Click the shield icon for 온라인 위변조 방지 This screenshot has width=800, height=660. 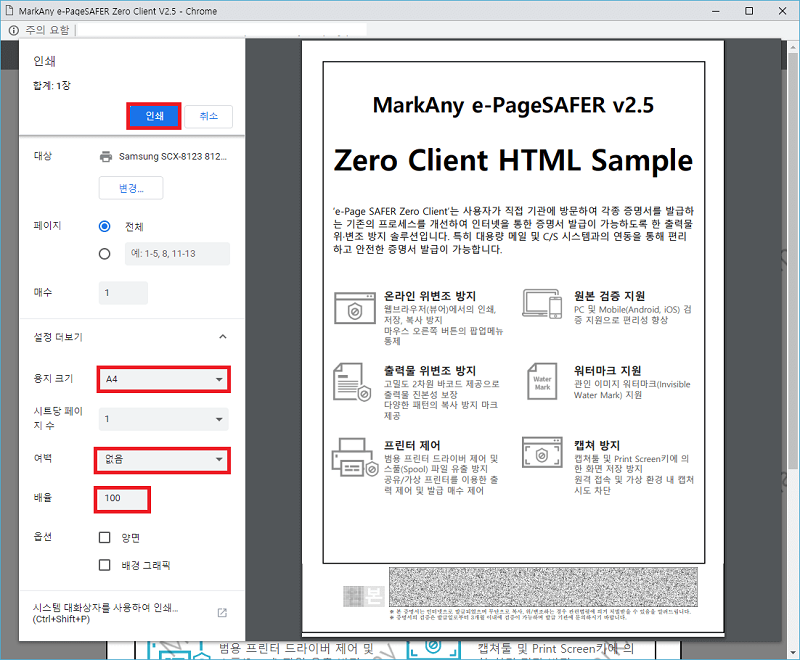pos(355,309)
